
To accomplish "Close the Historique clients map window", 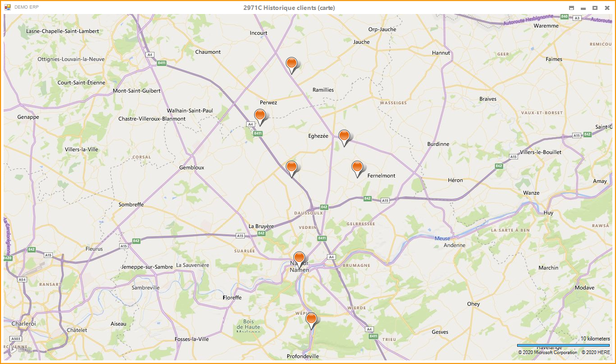I will point(607,8).
